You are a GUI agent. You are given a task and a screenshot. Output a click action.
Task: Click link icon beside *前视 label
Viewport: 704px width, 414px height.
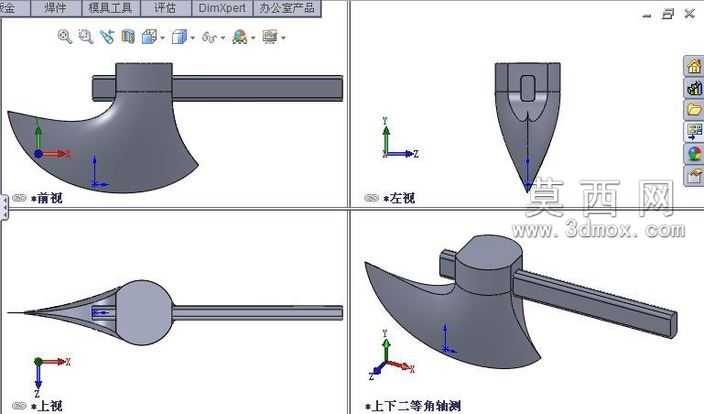click(19, 198)
